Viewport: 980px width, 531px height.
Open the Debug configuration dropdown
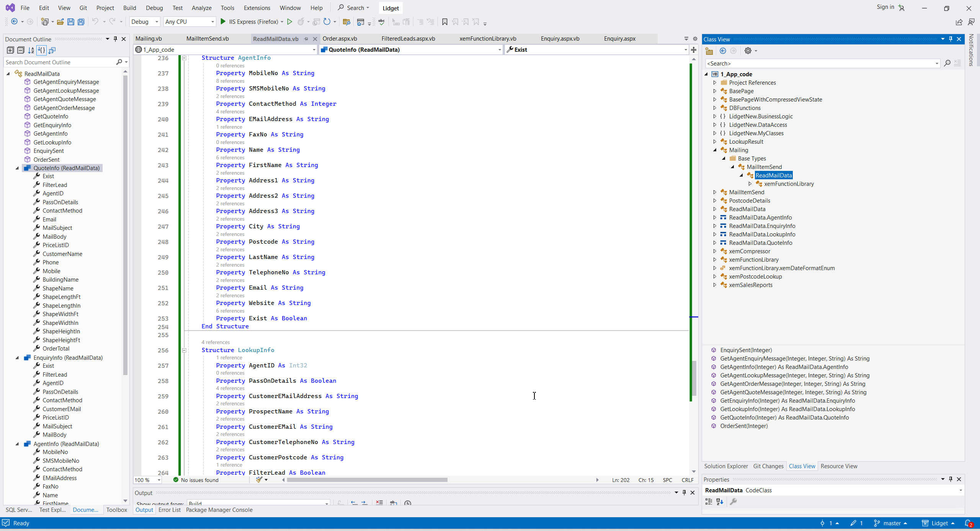coord(157,22)
